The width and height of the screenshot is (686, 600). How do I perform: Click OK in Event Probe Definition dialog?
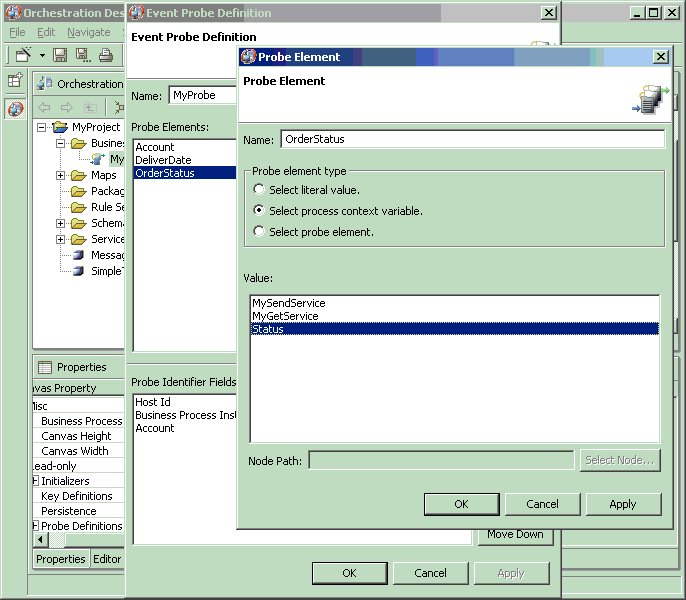pos(350,573)
